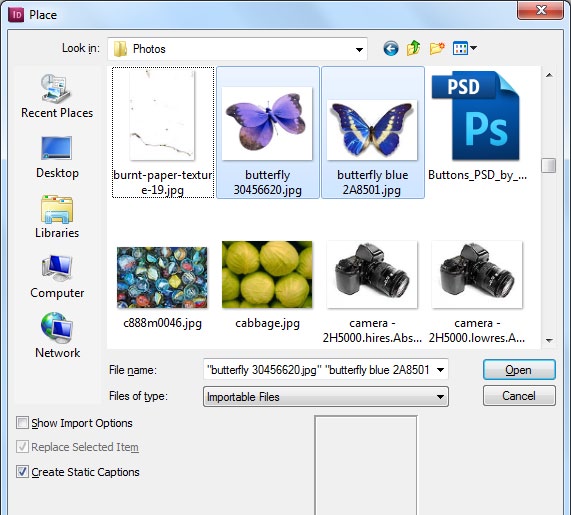Open the view options dropdown arrow
Image resolution: width=571 pixels, height=515 pixels.
473,48
